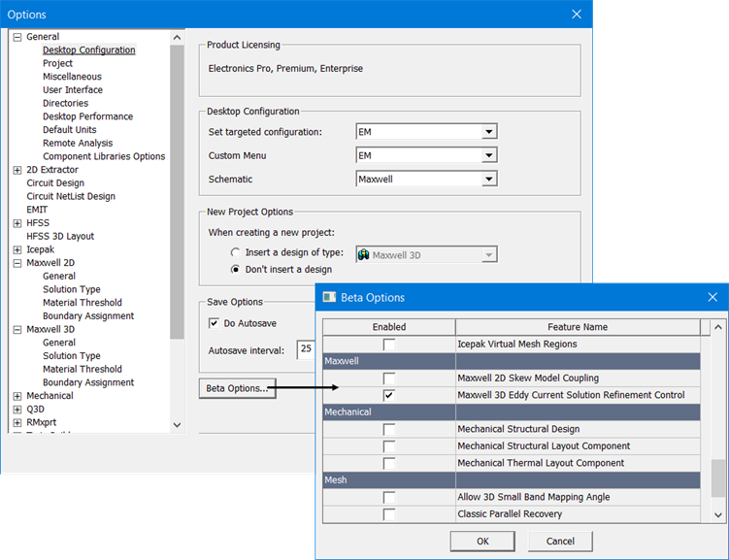Screen dimensions: 729x560
Task: Expand the HFSS tree node
Action: click(17, 223)
